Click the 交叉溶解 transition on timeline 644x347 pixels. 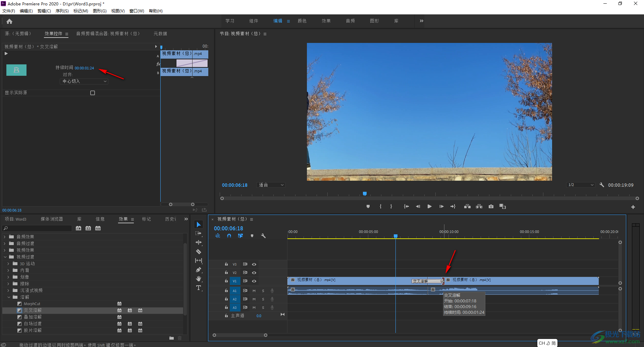[x=427, y=281]
